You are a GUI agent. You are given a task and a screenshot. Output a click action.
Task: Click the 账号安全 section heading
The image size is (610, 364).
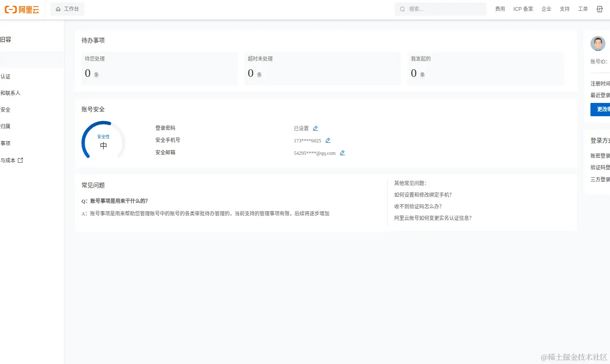[x=93, y=109]
